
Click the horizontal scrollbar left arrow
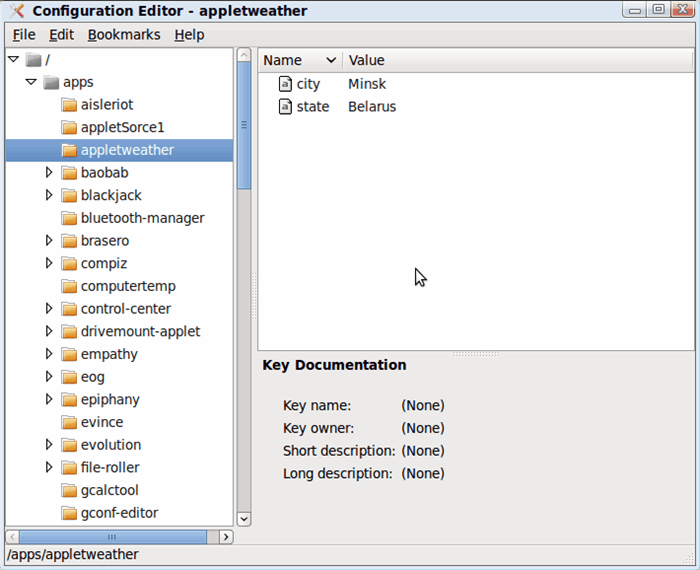pyautogui.click(x=12, y=537)
